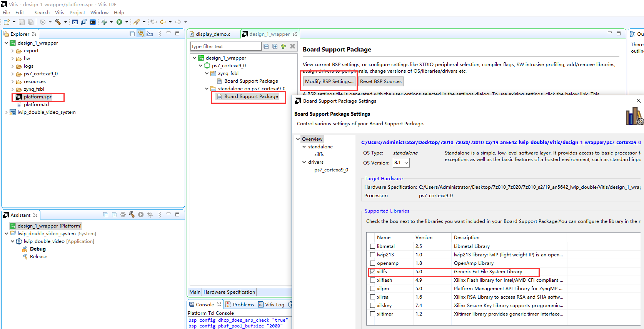Click Modify BSP Settings button
Image resolution: width=644 pixels, height=329 pixels.
pyautogui.click(x=329, y=81)
